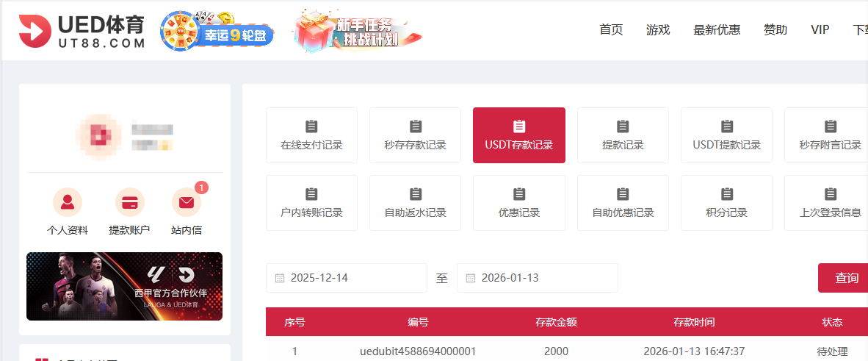
Task: Open 最新优惠 in top navigation
Action: [x=716, y=30]
